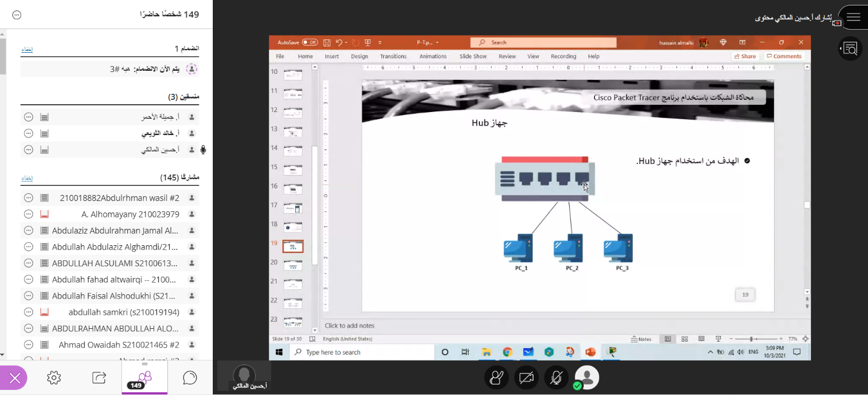
Task: Toggle the video camera share button
Action: (526, 378)
